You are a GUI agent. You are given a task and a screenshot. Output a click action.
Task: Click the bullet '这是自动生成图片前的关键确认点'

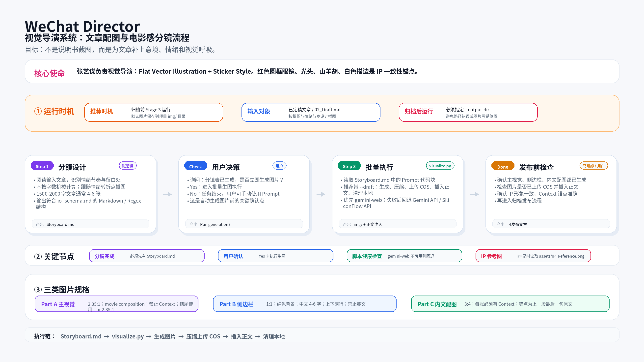[225, 201]
